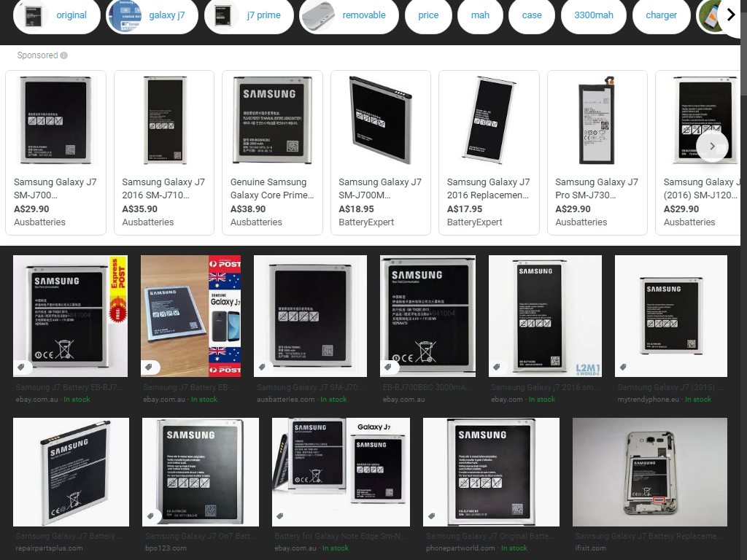
Task: Click product tag icon on EB-BJ700BBC image
Action: click(388, 367)
